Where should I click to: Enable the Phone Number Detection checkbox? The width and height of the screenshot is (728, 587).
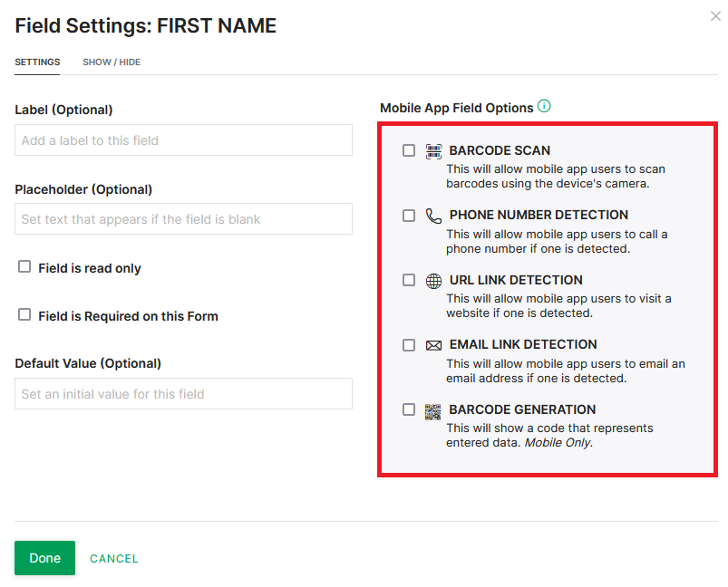point(409,216)
